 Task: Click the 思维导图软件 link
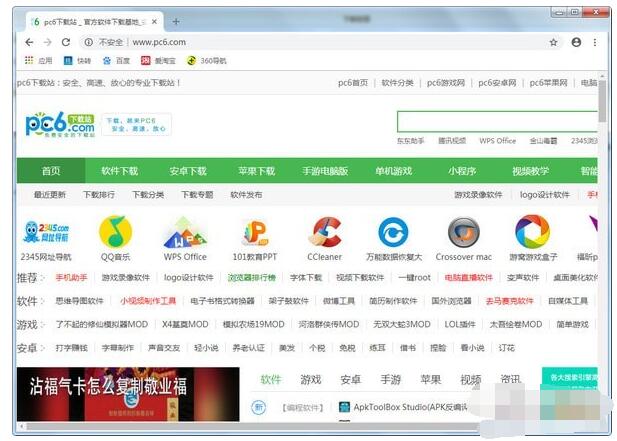point(79,301)
